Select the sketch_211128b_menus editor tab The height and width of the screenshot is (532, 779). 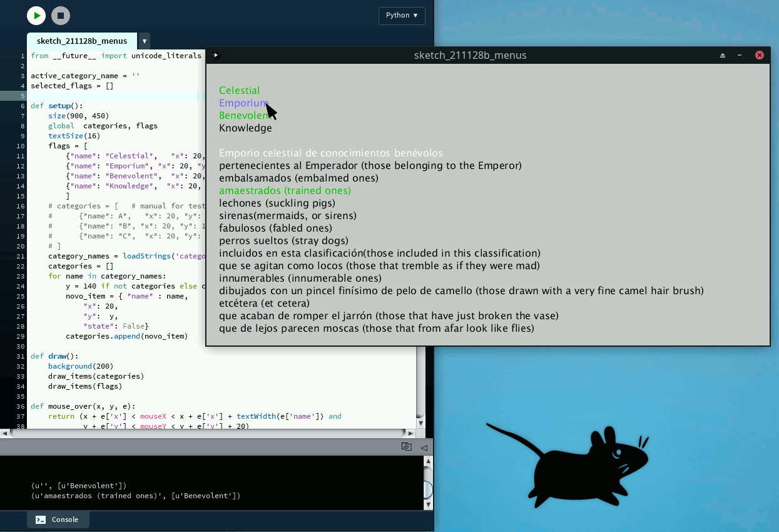coord(82,41)
